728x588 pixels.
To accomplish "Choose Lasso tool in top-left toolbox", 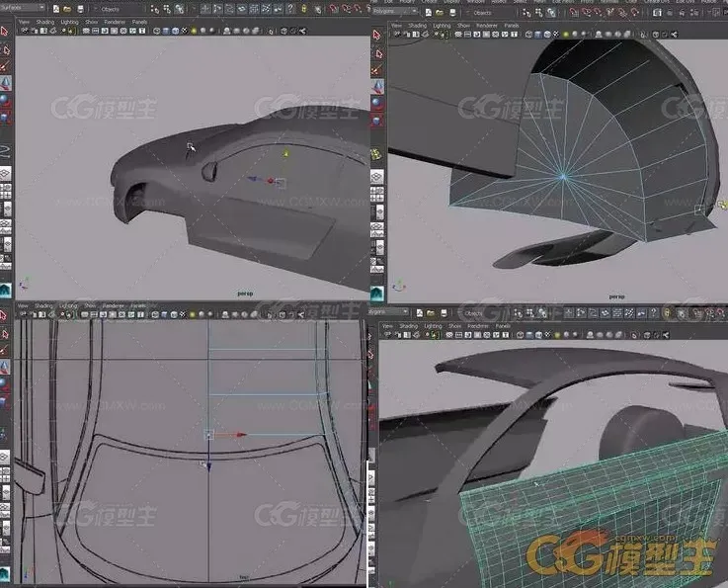I will click(x=6, y=49).
